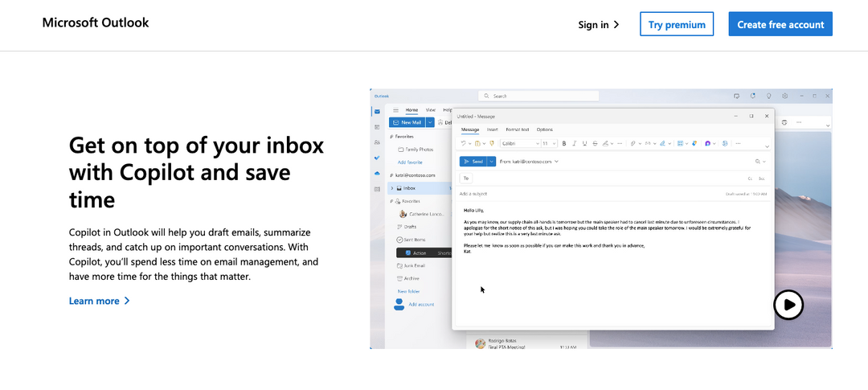Click the Send button
The width and height of the screenshot is (868, 390).
473,161
